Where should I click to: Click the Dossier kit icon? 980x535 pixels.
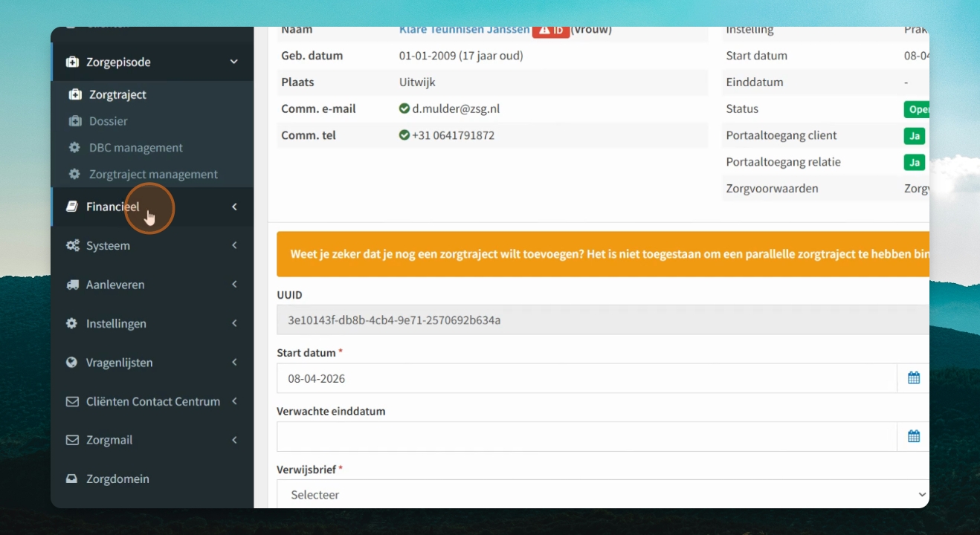75,121
